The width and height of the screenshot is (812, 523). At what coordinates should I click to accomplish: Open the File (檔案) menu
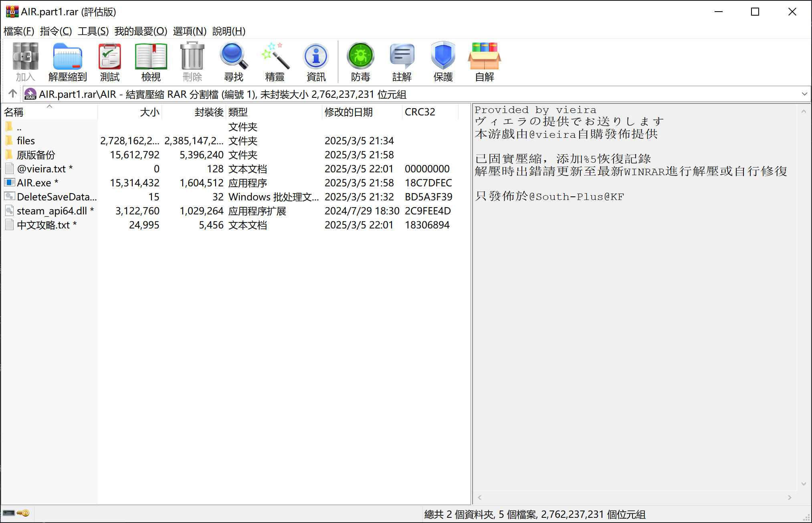[x=19, y=31]
